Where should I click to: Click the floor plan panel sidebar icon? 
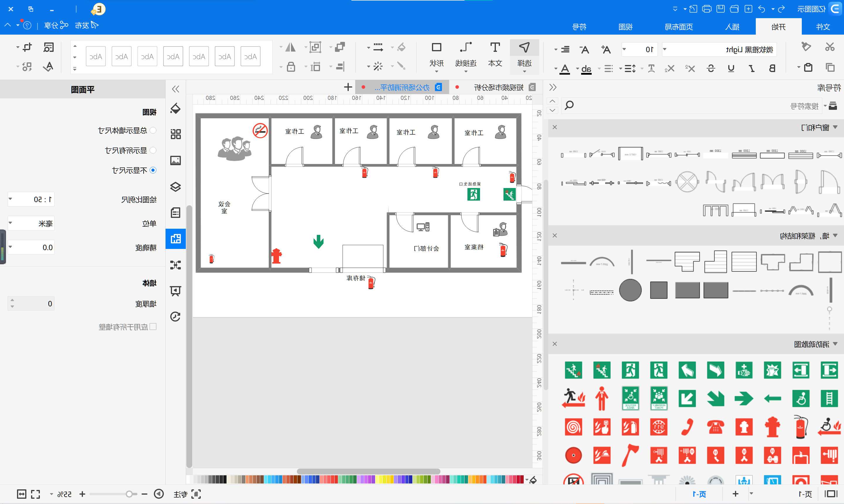[x=176, y=239]
